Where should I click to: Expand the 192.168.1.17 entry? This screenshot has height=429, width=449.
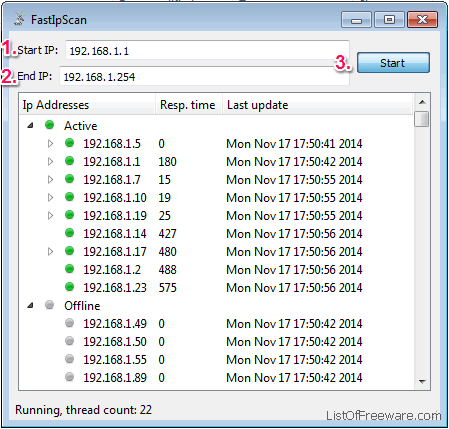point(50,251)
